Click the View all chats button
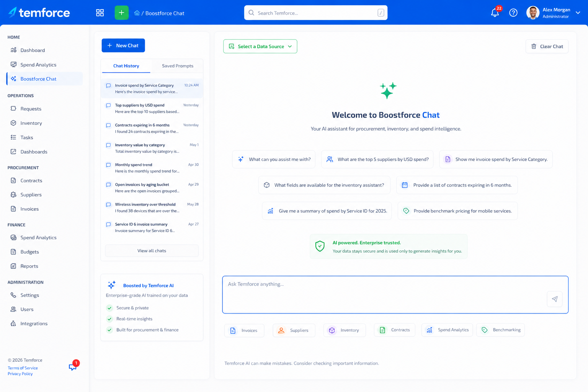588x392 pixels. click(152, 251)
